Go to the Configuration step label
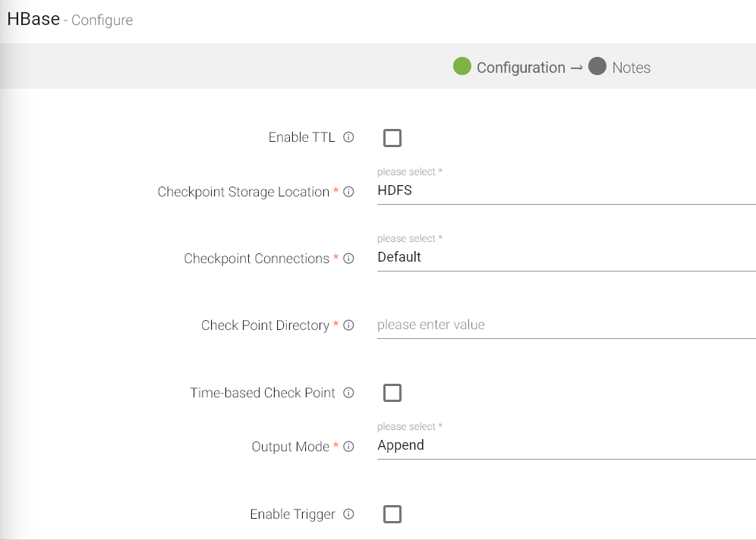This screenshot has width=756, height=540. tap(521, 67)
